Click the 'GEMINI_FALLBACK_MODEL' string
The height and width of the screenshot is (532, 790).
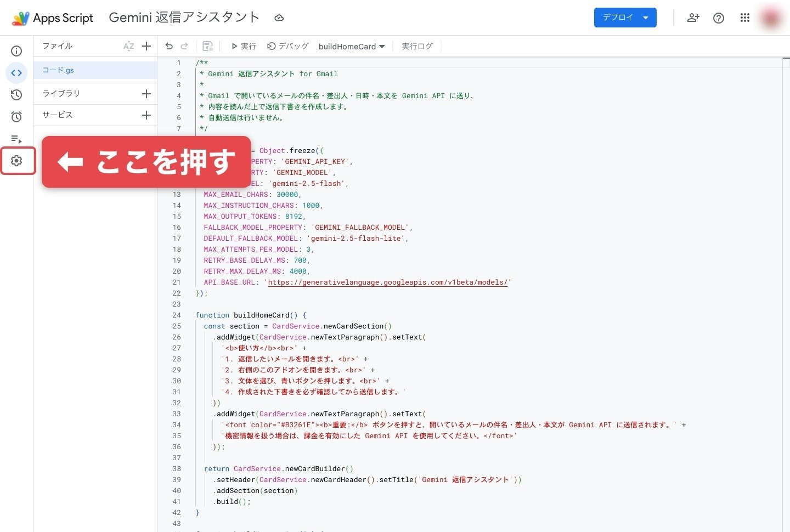click(360, 228)
